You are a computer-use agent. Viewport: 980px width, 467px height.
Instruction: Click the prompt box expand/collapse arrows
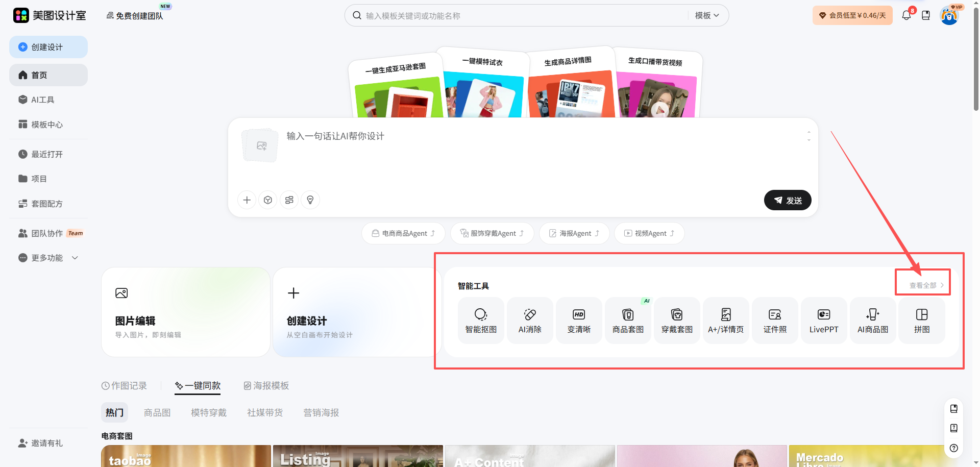pos(808,136)
